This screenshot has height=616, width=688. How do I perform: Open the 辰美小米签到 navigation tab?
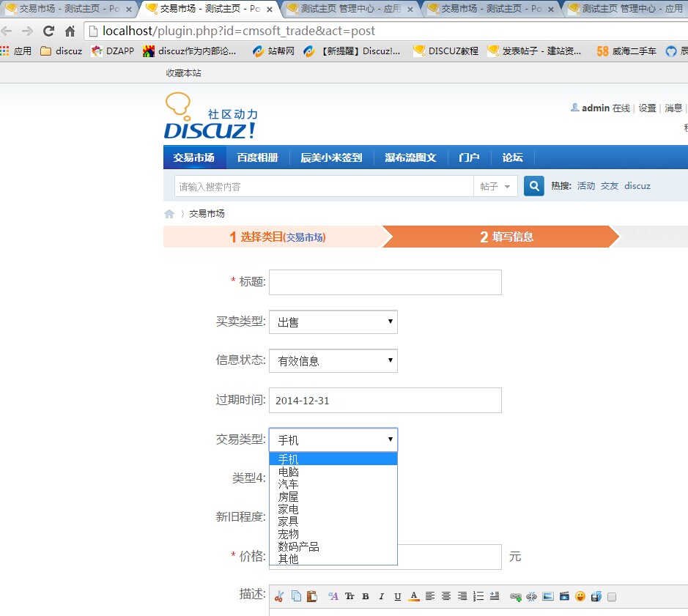(331, 157)
